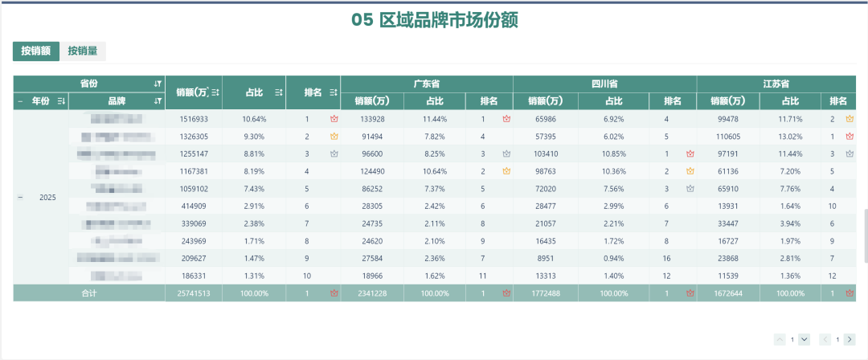Click the cell showing 10.64% in overall 占比
Image resolution: width=868 pixels, height=360 pixels.
[x=254, y=118]
